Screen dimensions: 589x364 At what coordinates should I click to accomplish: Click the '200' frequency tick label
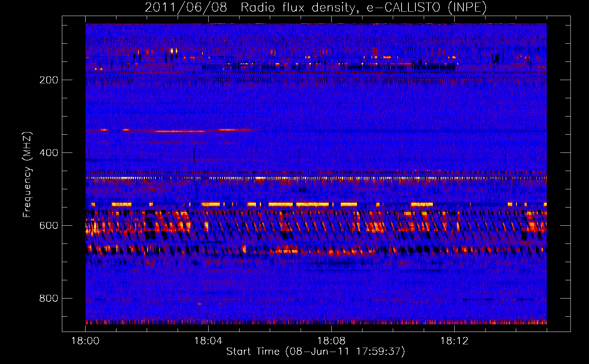point(49,80)
